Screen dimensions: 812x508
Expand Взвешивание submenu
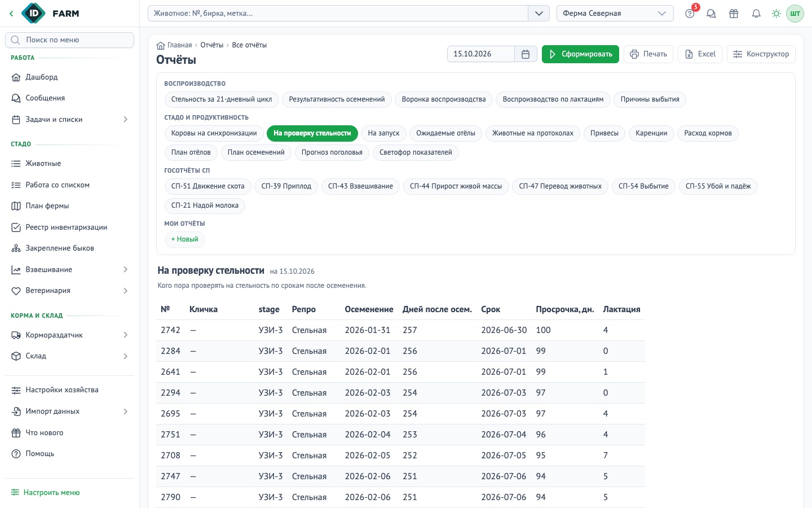click(x=125, y=270)
